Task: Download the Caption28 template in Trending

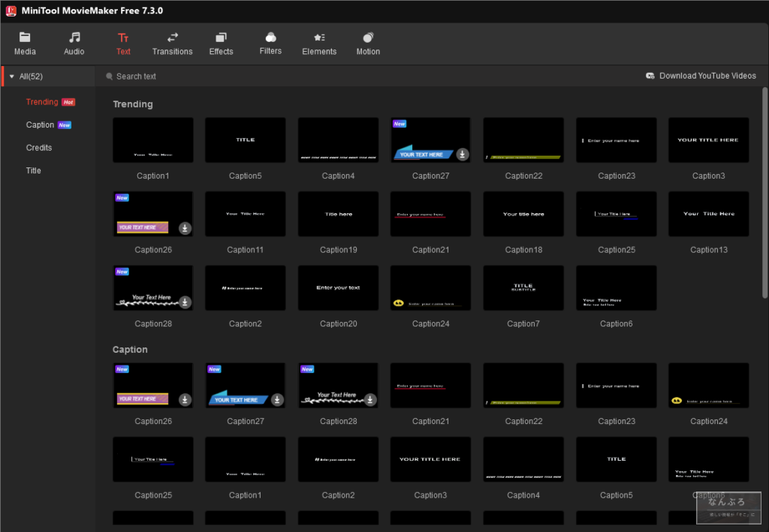Action: 185,302
